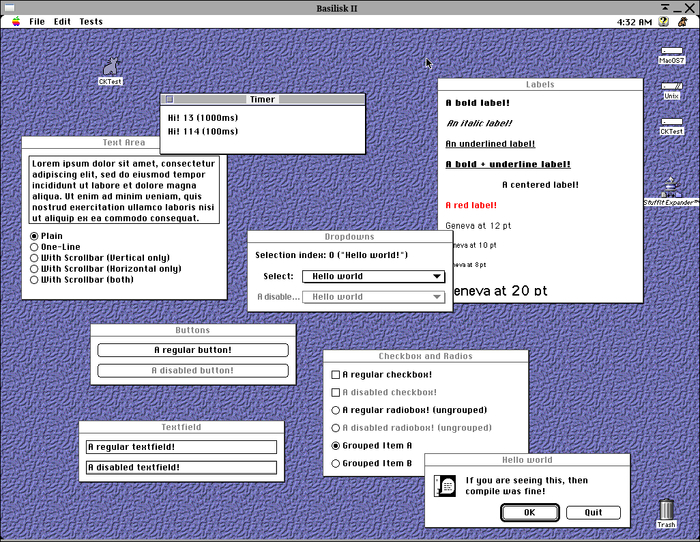This screenshot has height=542, width=700.
Task: Click the bold label text
Action: [x=478, y=103]
